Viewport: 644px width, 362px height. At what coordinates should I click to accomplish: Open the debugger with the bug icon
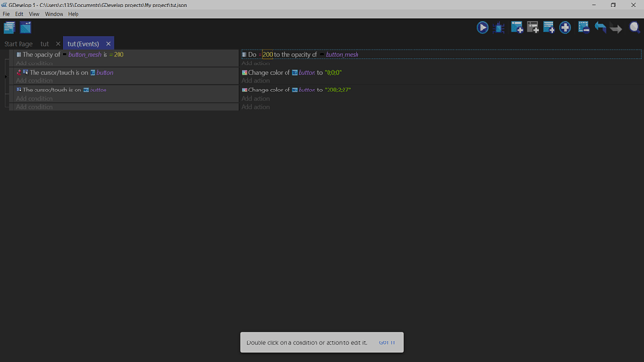tap(499, 27)
